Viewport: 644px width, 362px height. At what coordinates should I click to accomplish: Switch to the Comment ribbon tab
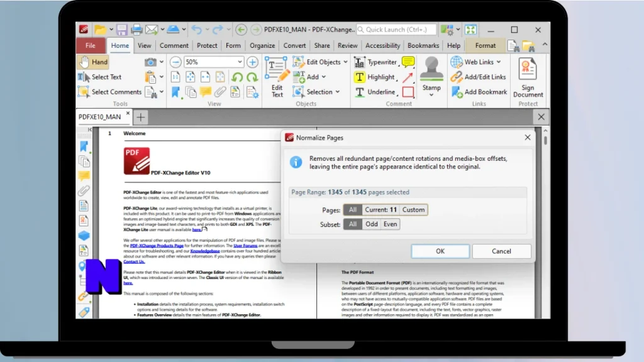pyautogui.click(x=174, y=45)
